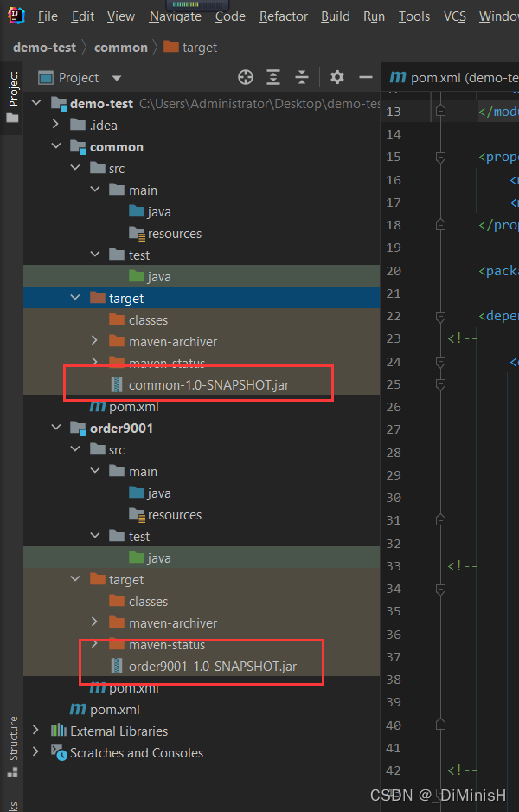The width and height of the screenshot is (519, 812).
Task: Open the VCS menu
Action: [455, 16]
